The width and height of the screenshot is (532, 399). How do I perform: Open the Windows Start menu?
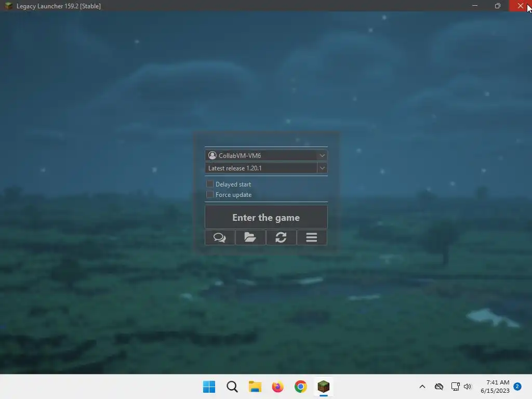coord(209,387)
